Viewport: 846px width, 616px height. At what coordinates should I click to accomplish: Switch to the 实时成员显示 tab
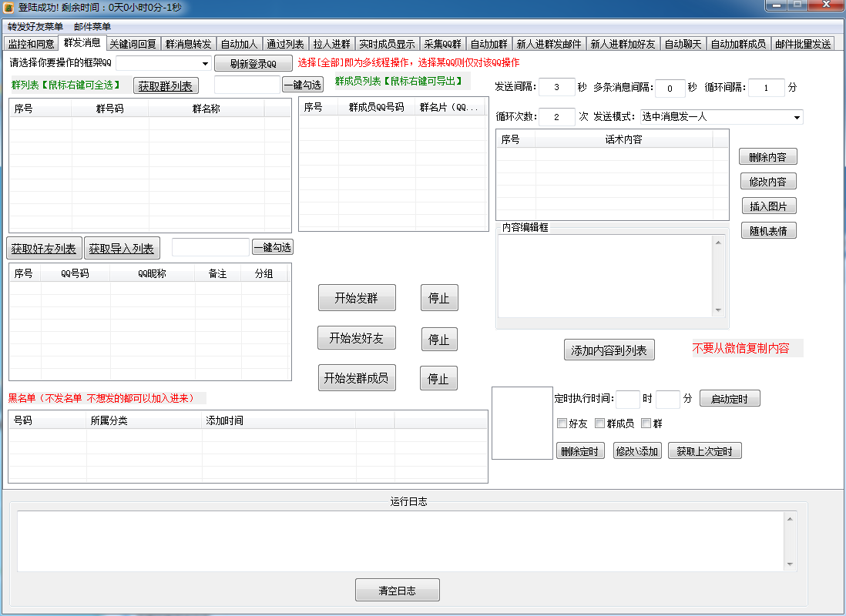click(387, 44)
